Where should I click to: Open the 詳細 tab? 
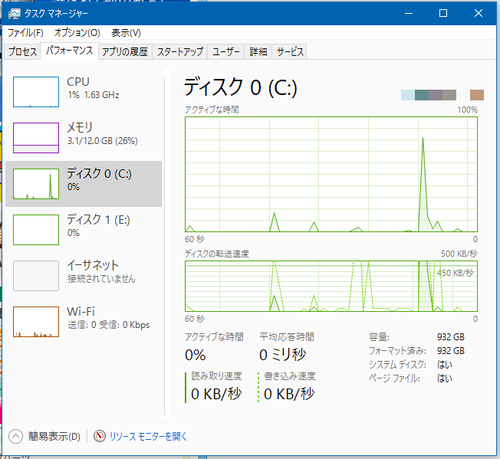pyautogui.click(x=258, y=52)
